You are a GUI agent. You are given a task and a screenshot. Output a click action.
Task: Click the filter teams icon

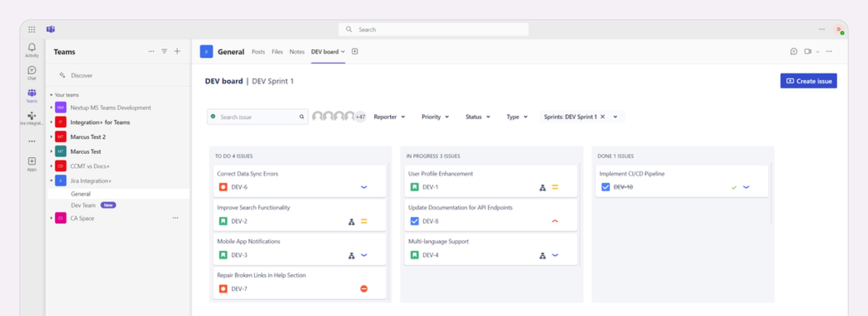click(x=164, y=51)
